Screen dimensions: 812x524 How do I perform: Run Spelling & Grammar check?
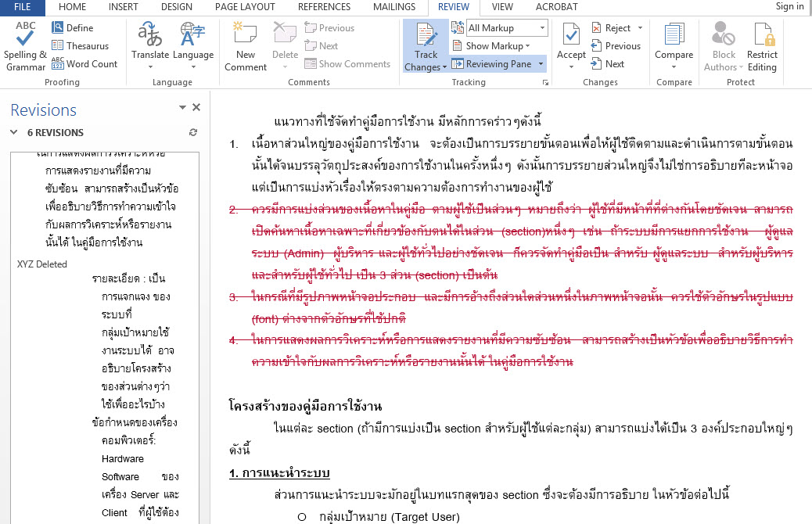(25, 46)
